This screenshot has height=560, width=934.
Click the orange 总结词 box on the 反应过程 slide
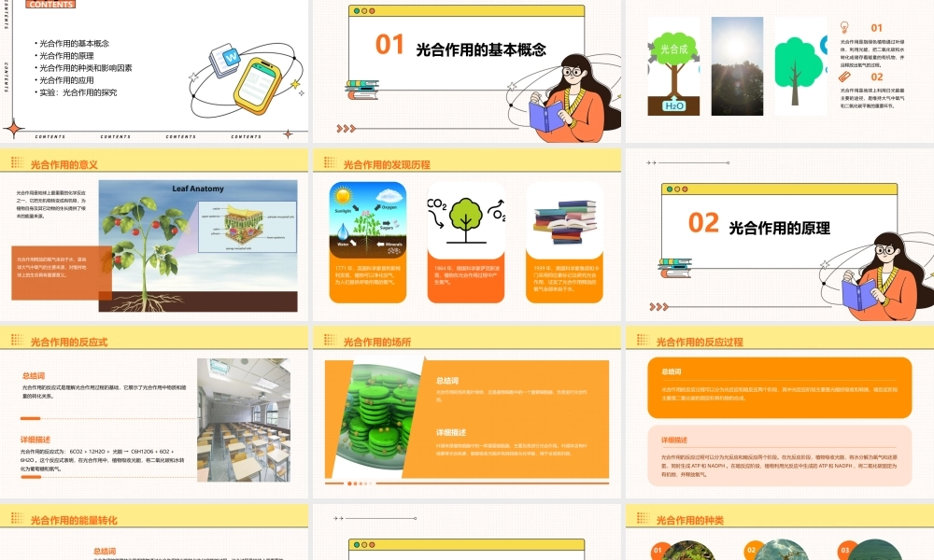780,387
